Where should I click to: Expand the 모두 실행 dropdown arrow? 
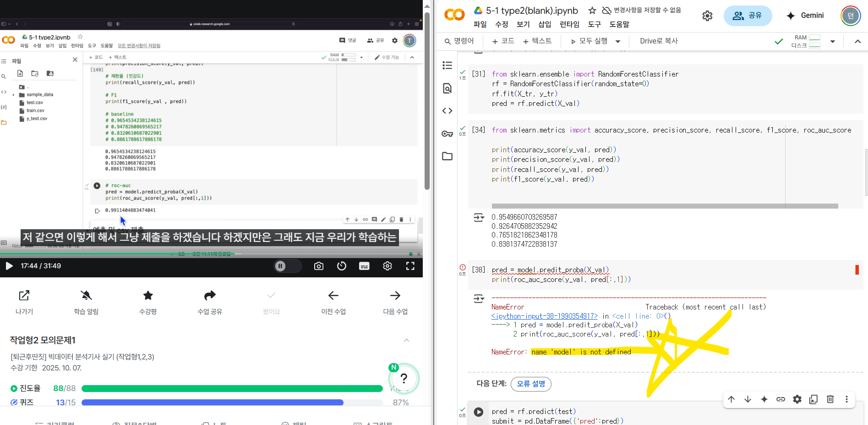[618, 41]
